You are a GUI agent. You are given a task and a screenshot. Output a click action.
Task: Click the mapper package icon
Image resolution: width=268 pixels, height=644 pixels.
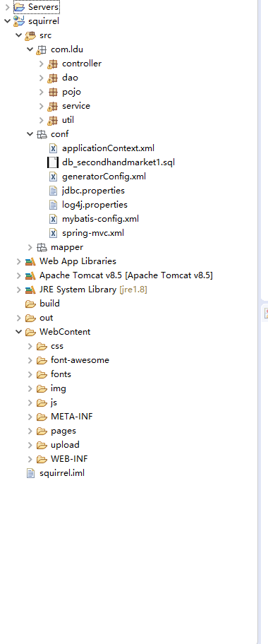(x=42, y=247)
